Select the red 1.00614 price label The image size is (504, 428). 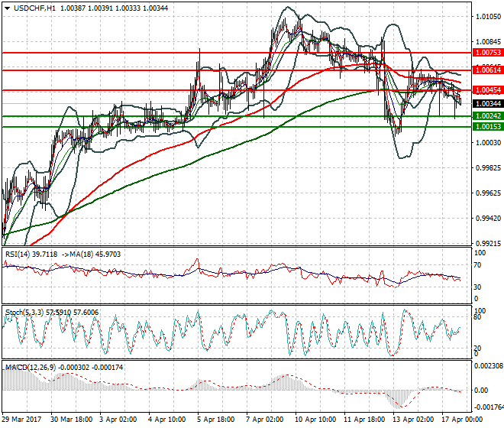pos(488,70)
